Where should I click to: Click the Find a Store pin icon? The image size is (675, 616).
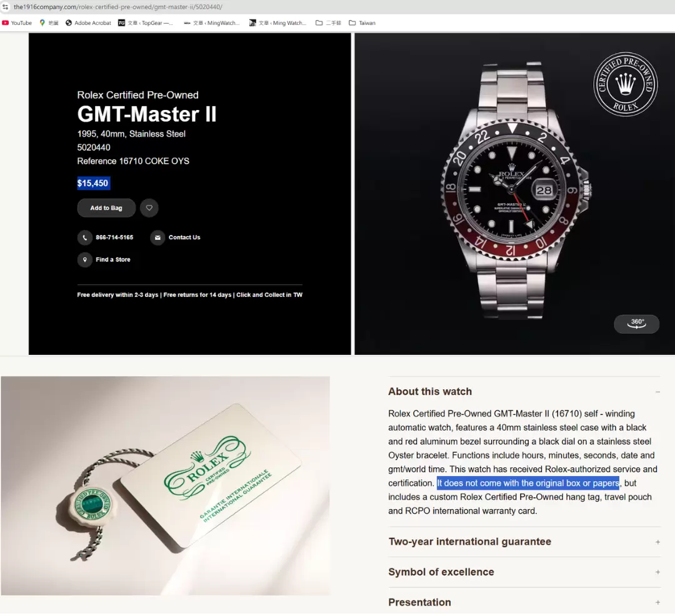(85, 260)
